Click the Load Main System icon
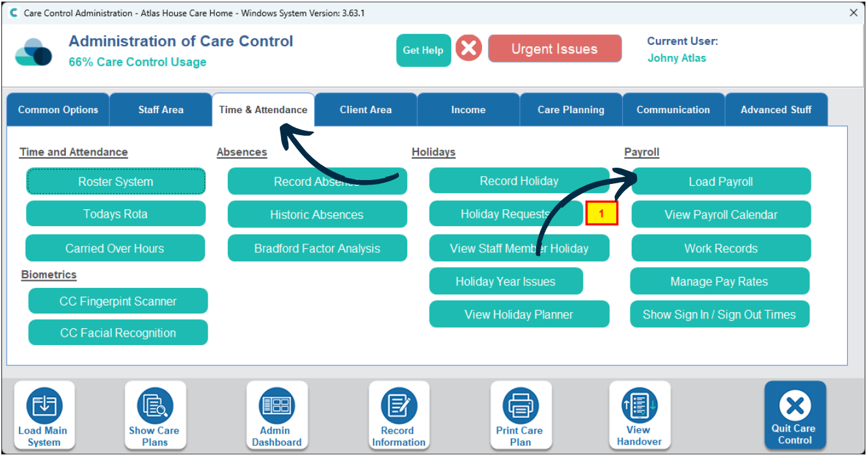The height and width of the screenshot is (455, 868). tap(44, 416)
